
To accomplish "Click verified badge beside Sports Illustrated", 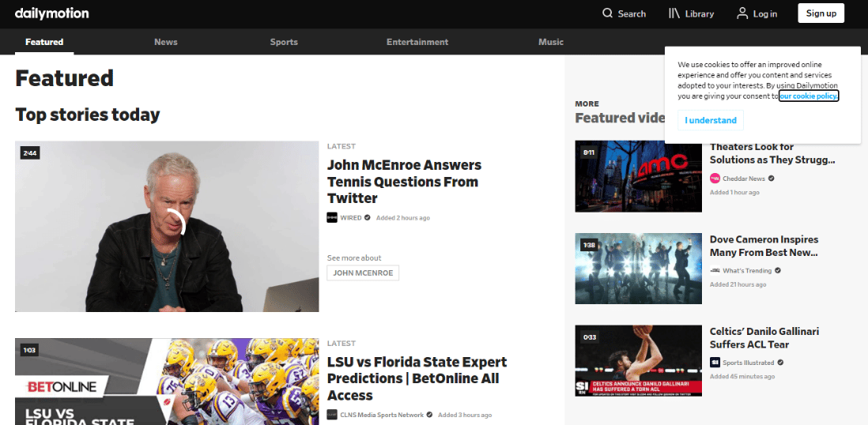I will [780, 363].
